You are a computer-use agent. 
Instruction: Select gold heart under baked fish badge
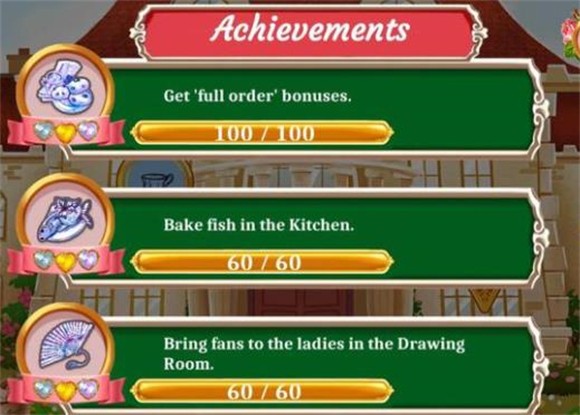[x=65, y=262]
